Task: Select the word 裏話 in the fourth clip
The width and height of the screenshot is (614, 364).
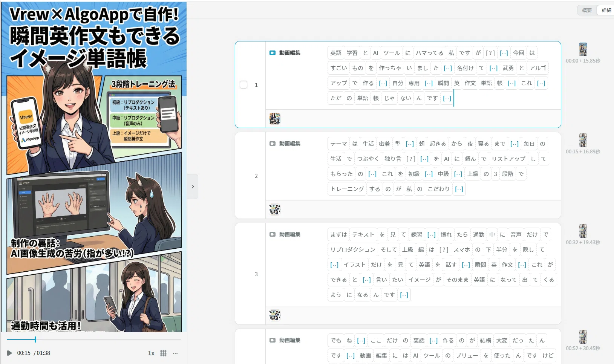Action: [419, 341]
